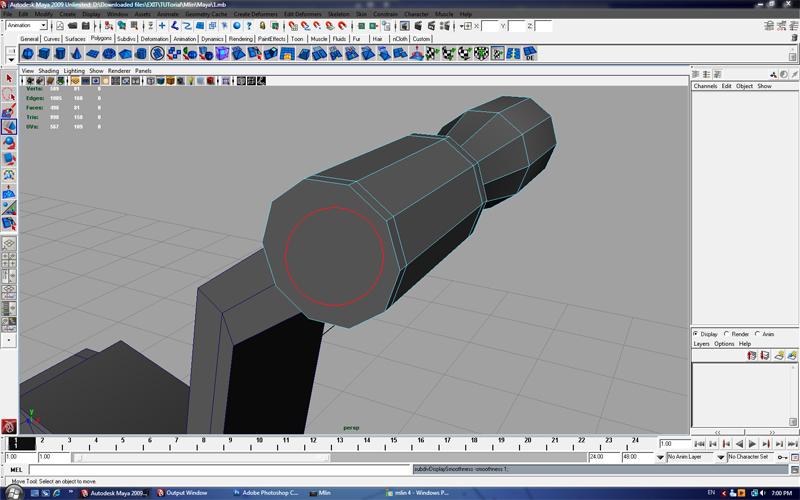The width and height of the screenshot is (800, 500).
Task: Open the Animation menu set dropdown
Action: pos(28,26)
